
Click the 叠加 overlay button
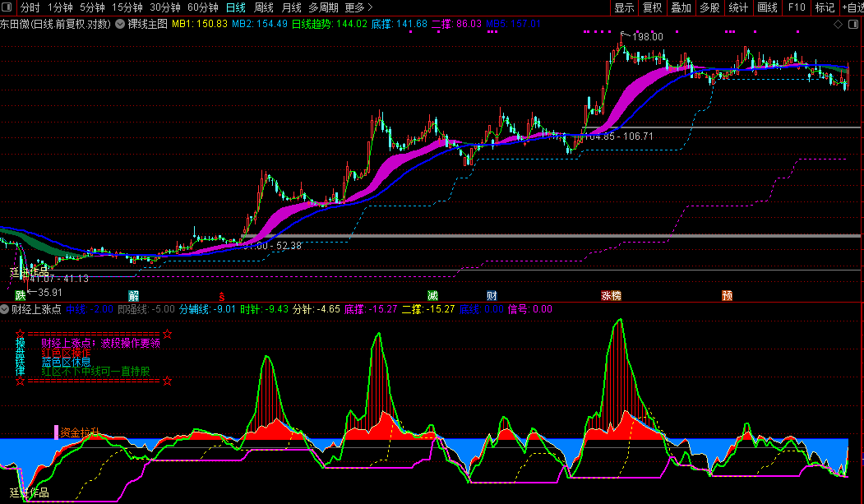tap(681, 7)
